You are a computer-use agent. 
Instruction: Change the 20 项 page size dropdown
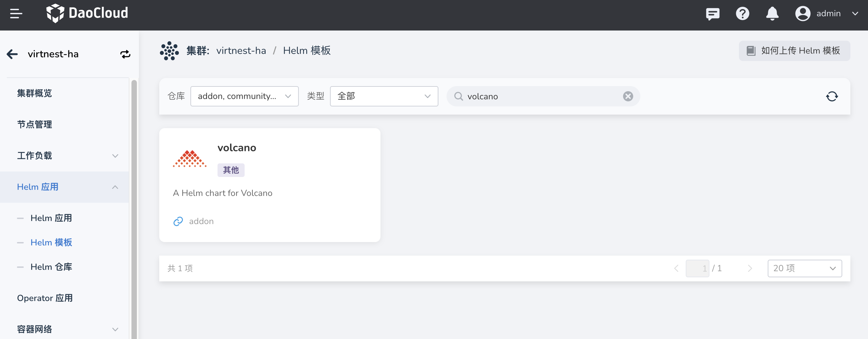pos(804,268)
